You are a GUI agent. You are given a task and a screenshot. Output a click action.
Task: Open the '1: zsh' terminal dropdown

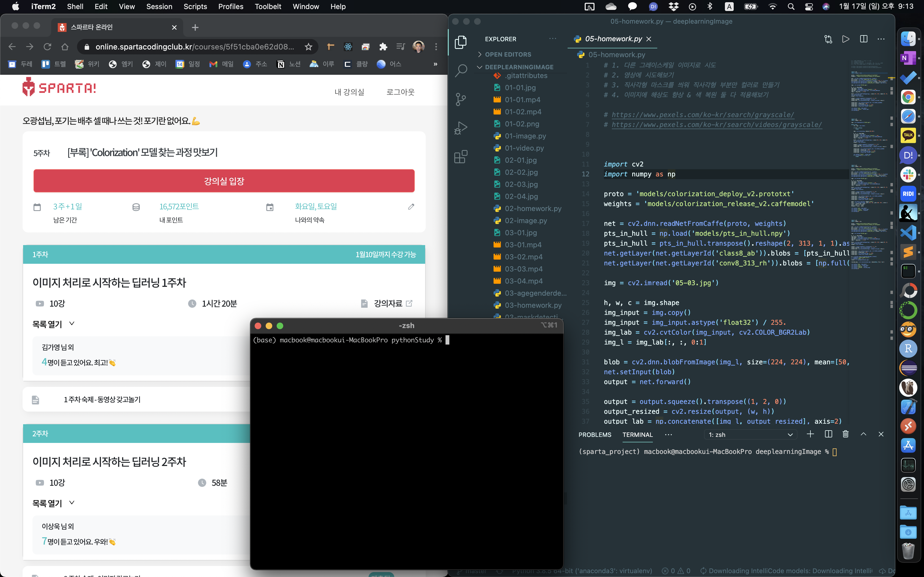click(750, 435)
